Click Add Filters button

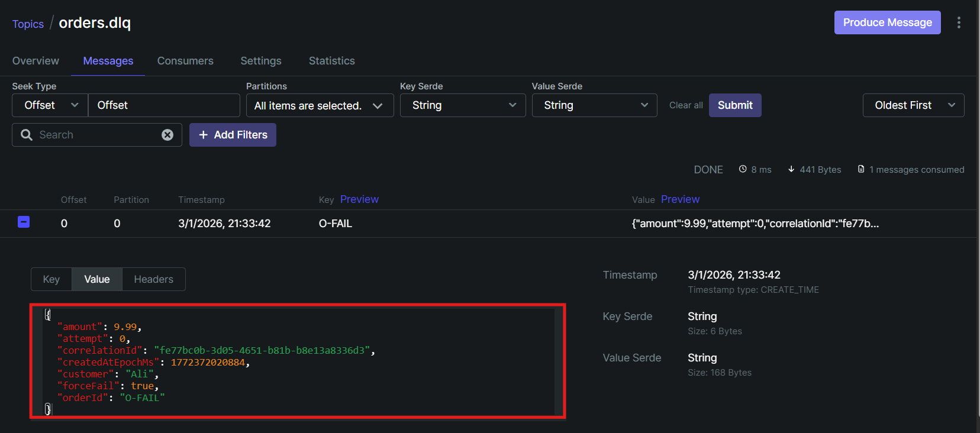(x=233, y=135)
